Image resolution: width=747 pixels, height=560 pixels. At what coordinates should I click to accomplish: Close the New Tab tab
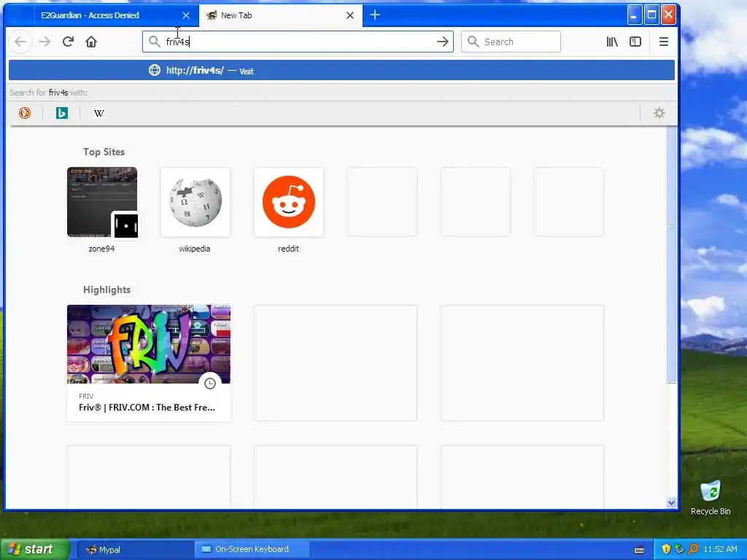(x=350, y=15)
